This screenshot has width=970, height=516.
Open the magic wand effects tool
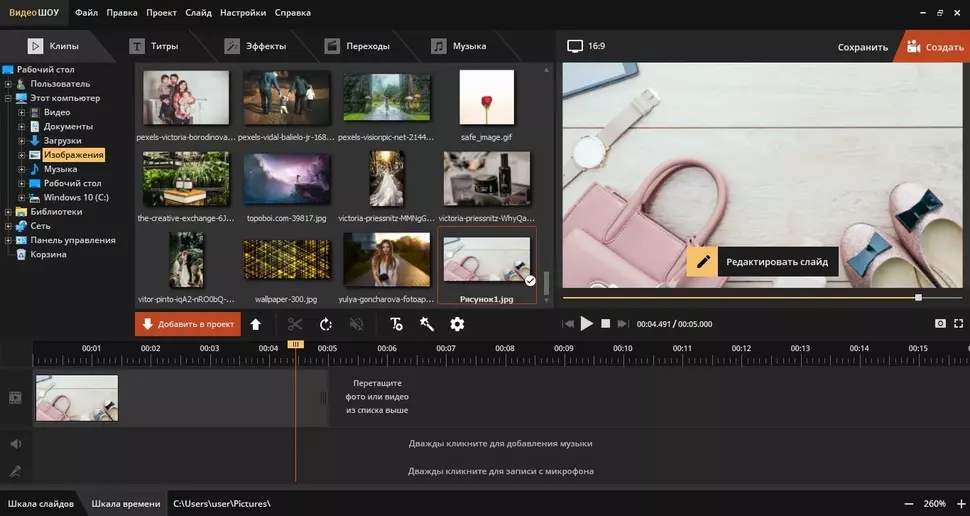coord(426,324)
